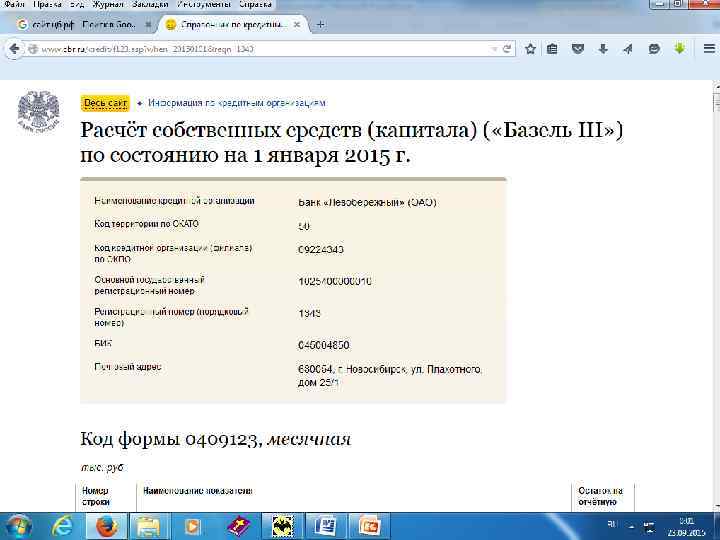The image size is (720, 540).
Task: Click the 'Расчёт собственных средств' page title
Action: [352, 143]
